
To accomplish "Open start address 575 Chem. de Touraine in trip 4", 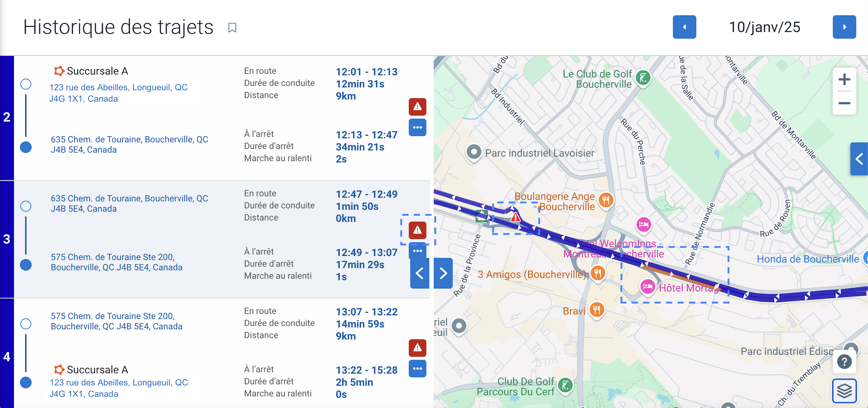I will (x=117, y=321).
